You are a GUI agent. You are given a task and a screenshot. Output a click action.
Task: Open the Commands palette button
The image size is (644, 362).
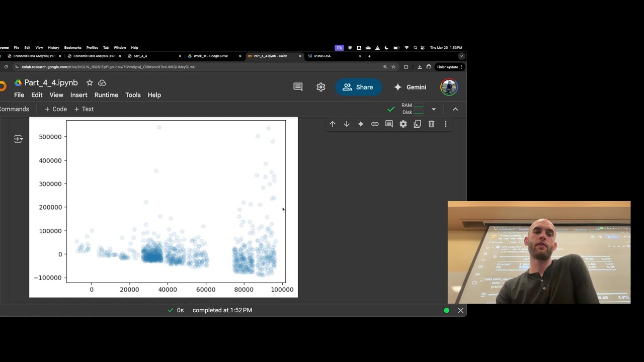[15, 109]
